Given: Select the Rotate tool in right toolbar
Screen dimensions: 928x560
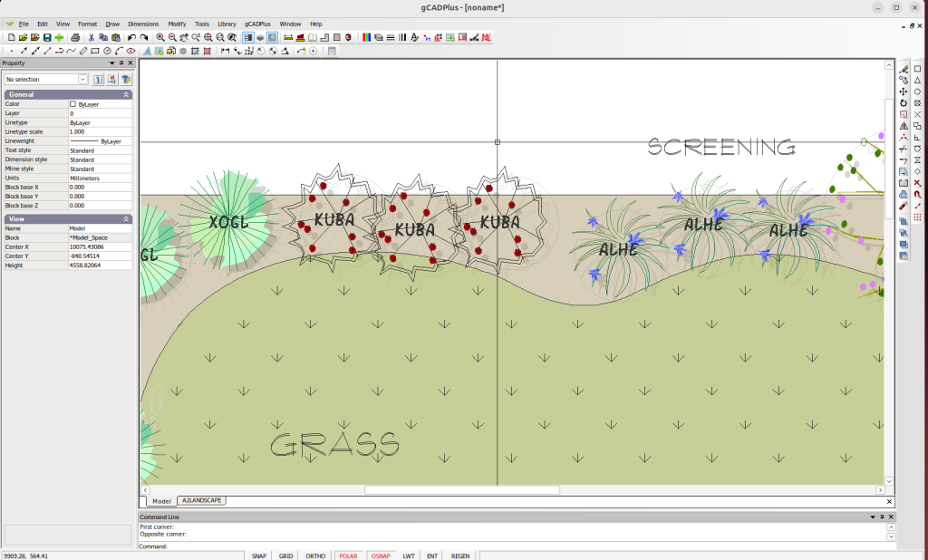Looking at the screenshot, I should coord(904,103).
